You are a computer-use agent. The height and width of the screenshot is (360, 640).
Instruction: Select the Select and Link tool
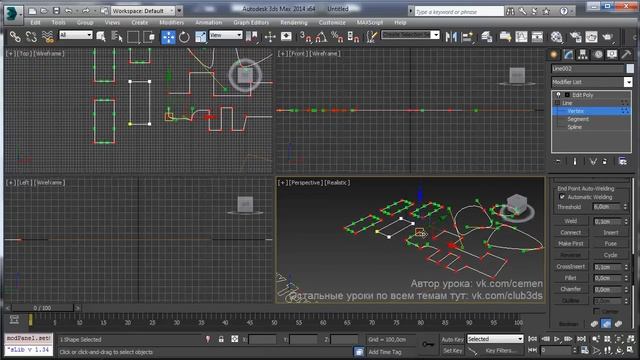click(x=16, y=37)
